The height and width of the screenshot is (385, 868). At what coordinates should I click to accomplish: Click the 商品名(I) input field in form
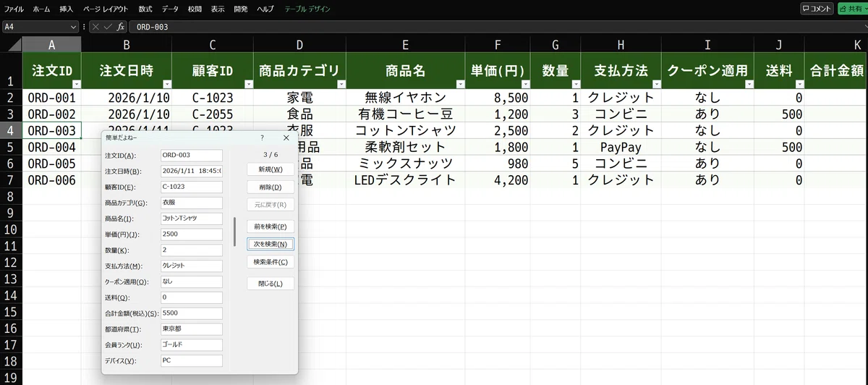191,218
